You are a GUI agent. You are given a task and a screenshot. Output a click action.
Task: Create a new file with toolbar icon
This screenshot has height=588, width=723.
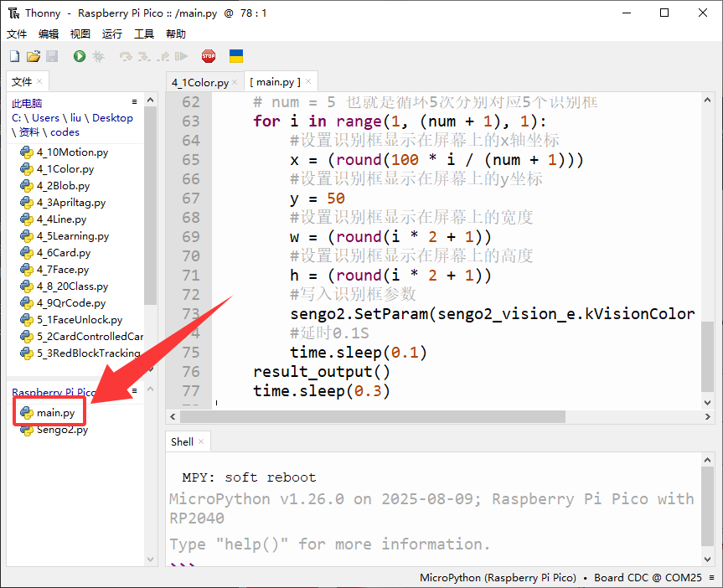(15, 56)
